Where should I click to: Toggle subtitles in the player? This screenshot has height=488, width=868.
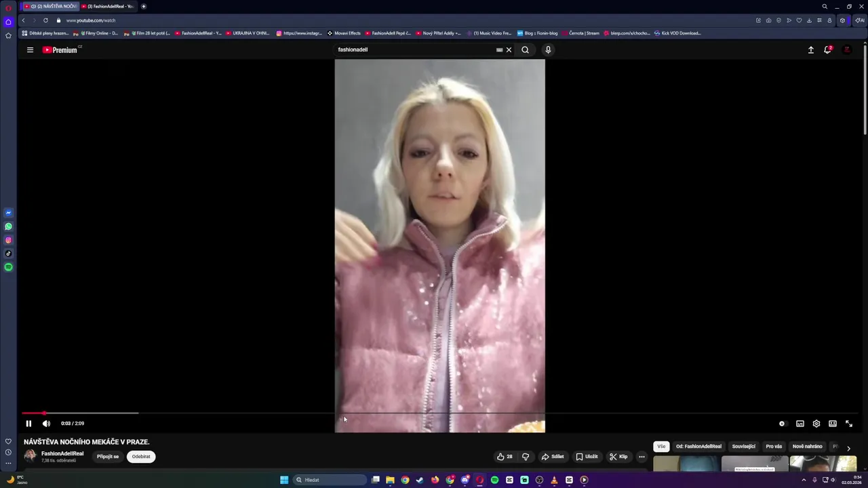pyautogui.click(x=800, y=424)
